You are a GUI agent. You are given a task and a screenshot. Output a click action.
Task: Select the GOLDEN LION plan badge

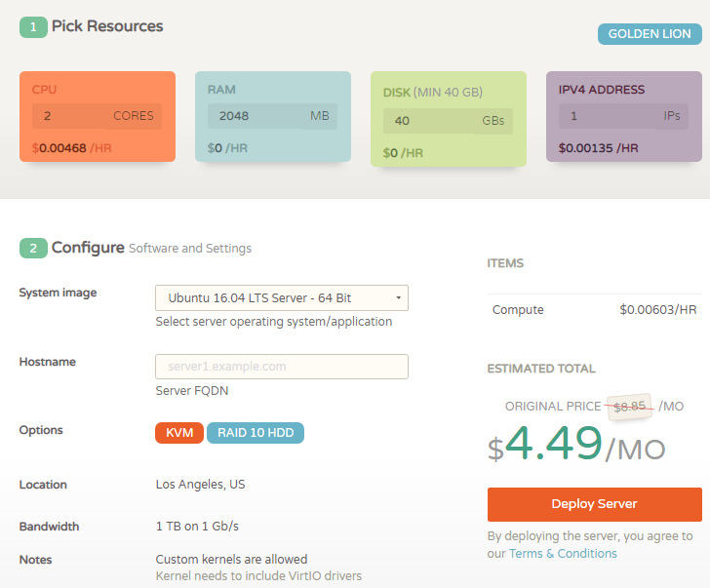[649, 34]
